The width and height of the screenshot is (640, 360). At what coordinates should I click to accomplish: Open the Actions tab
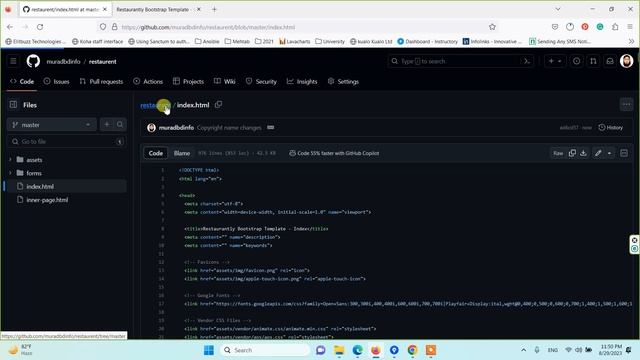(148, 81)
